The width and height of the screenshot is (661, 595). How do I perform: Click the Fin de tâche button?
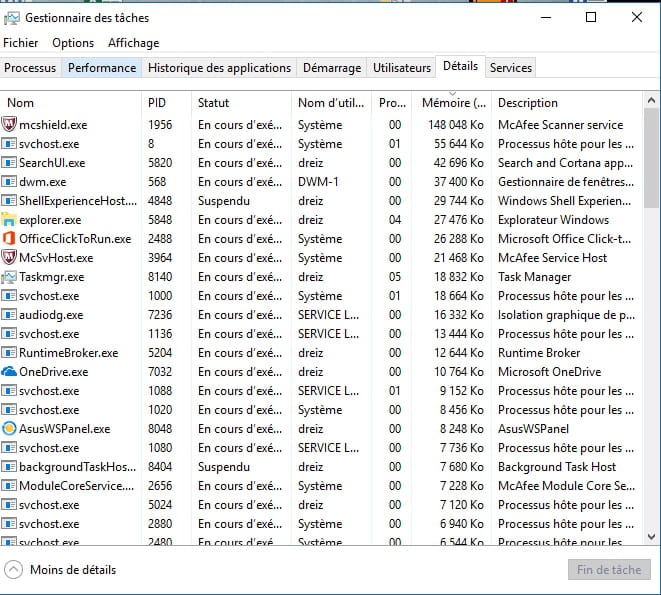(x=609, y=570)
